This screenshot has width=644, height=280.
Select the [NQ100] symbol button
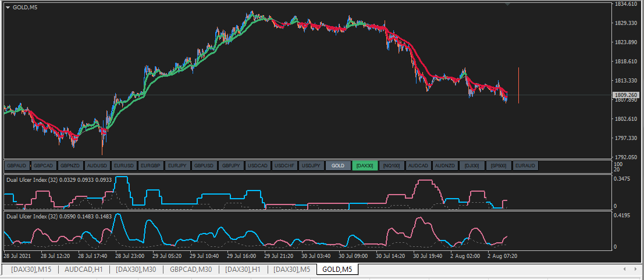point(392,166)
